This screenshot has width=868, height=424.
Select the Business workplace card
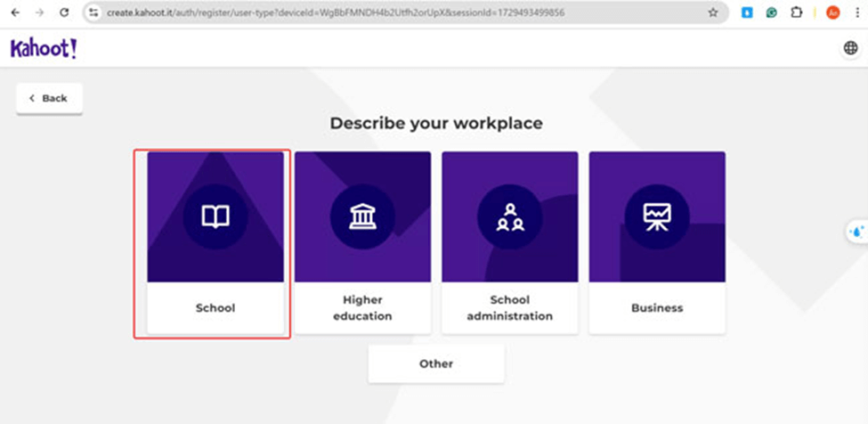pos(657,242)
